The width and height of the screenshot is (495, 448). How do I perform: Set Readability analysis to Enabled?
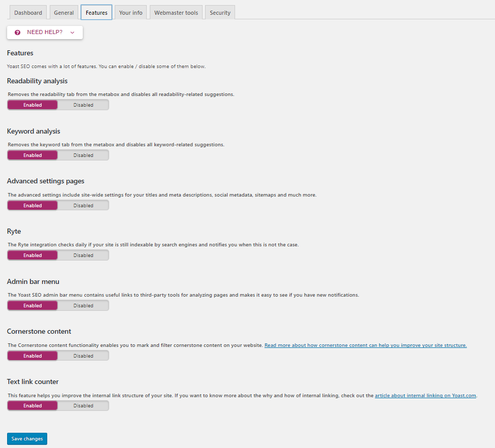(32, 105)
